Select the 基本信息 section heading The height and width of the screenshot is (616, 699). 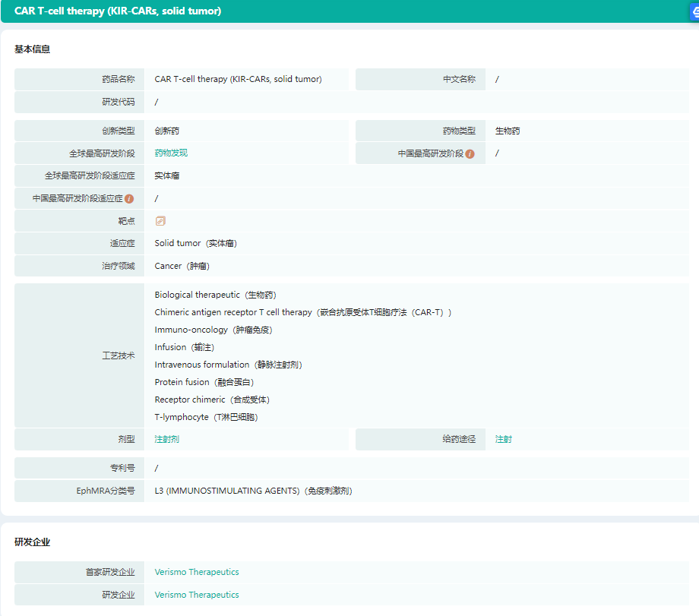tap(33, 49)
